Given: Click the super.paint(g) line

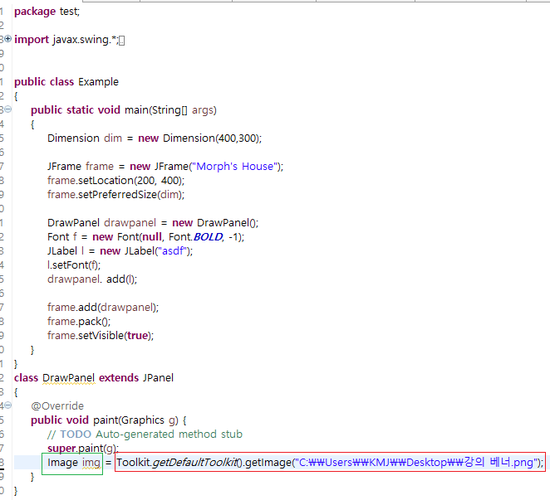Looking at the screenshot, I should click(x=83, y=448).
